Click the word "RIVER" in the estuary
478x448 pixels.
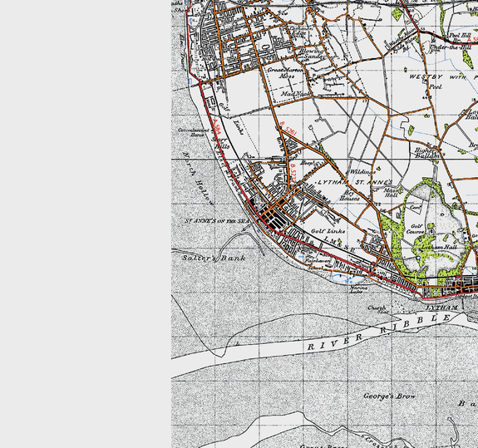coord(335,342)
